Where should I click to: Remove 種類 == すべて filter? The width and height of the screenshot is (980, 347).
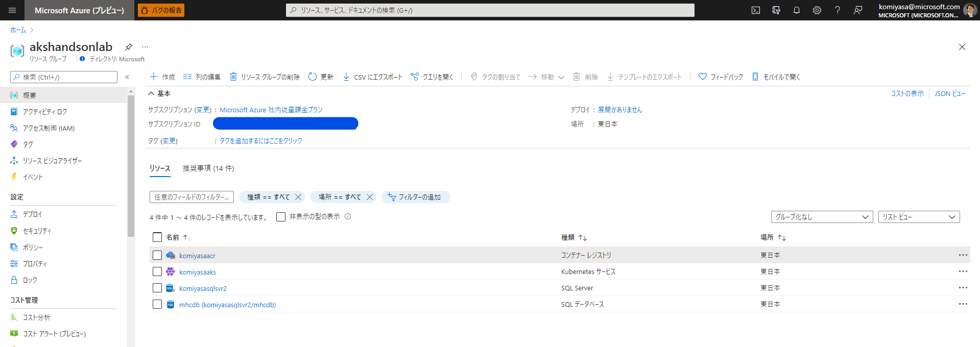[298, 197]
